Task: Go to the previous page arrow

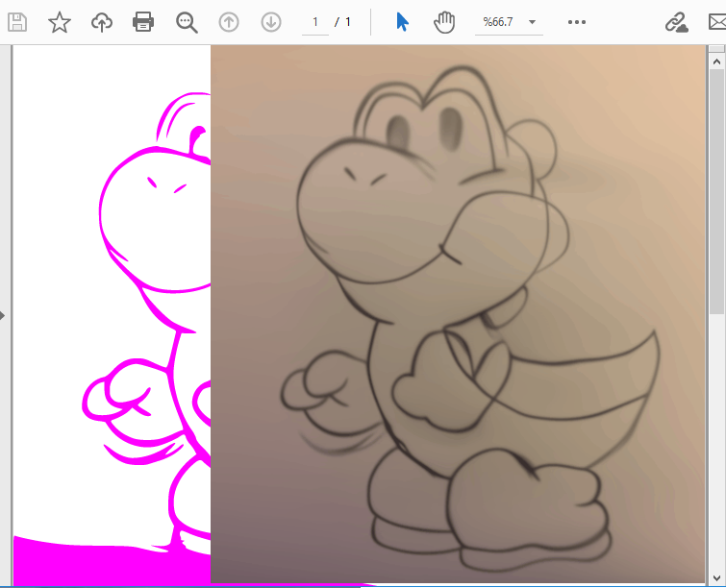Action: point(229,22)
